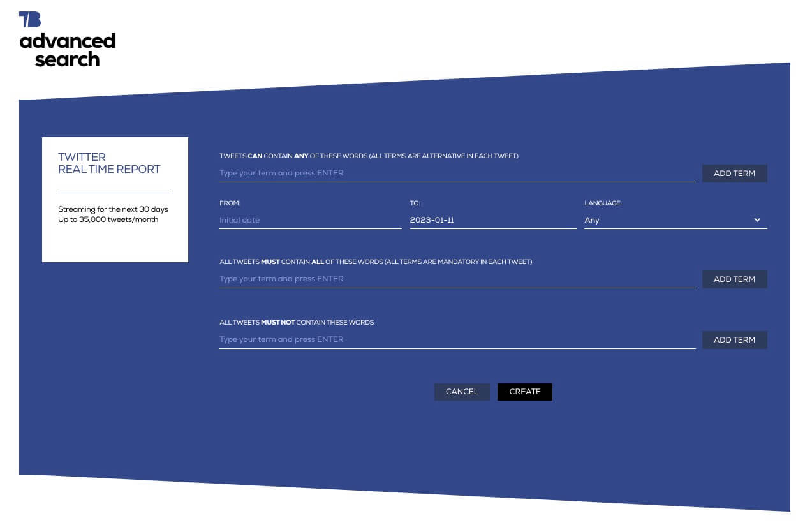
Task: Edit the TO date 2023-01-11
Action: pyautogui.click(x=493, y=220)
